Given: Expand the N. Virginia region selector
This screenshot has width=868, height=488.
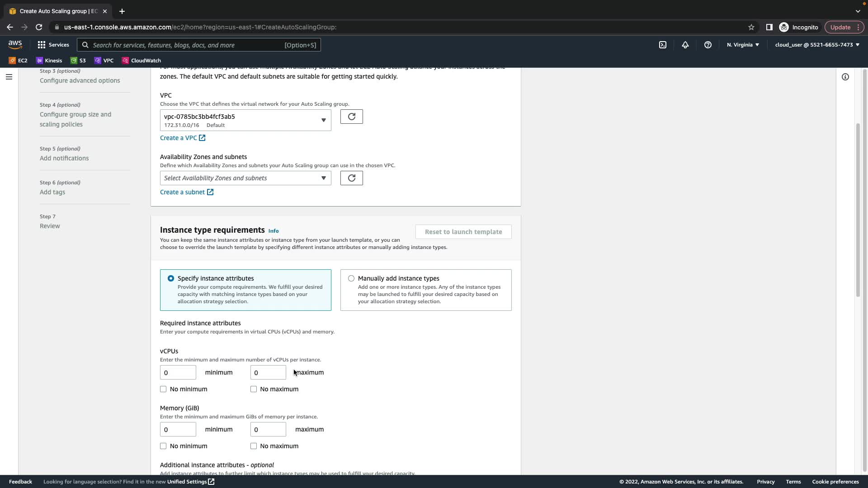Looking at the screenshot, I should tap(742, 45).
